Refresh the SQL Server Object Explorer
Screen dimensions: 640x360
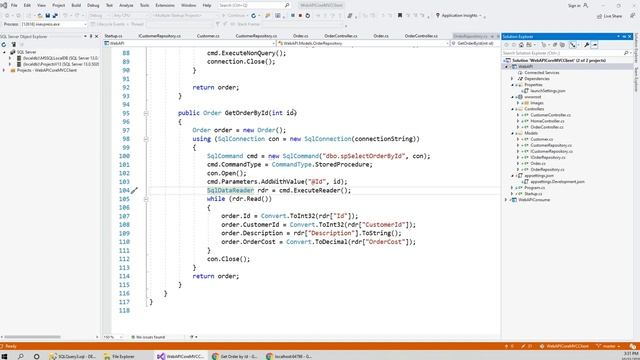pyautogui.click(x=4, y=44)
